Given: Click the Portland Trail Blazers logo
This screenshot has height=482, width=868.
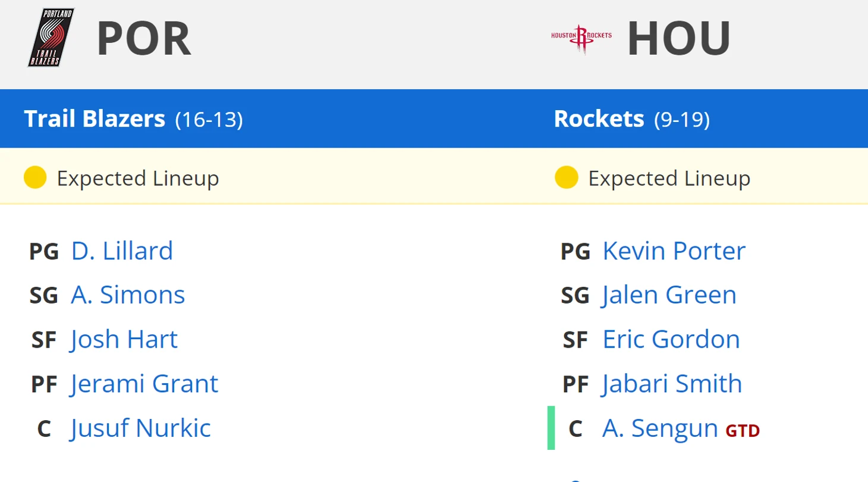Looking at the screenshot, I should [x=51, y=37].
